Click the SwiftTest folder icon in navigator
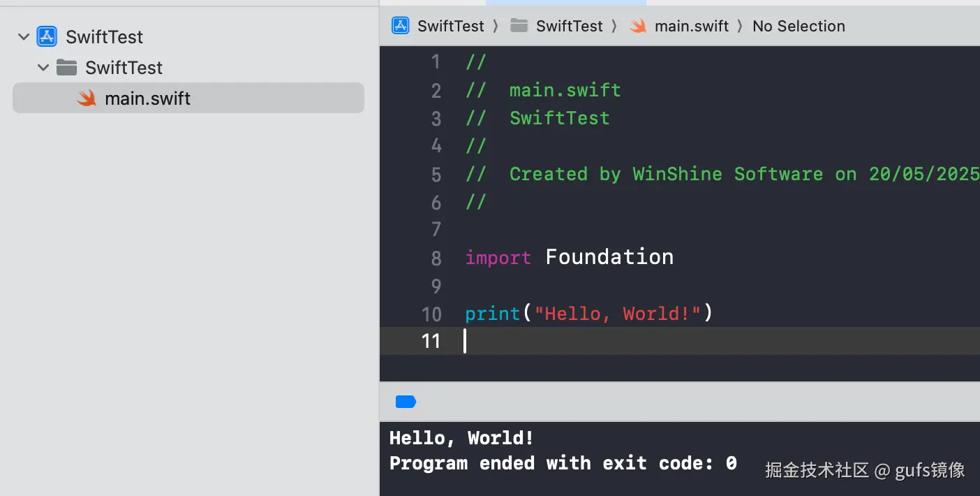Viewport: 980px width, 496px height. pyautogui.click(x=66, y=67)
